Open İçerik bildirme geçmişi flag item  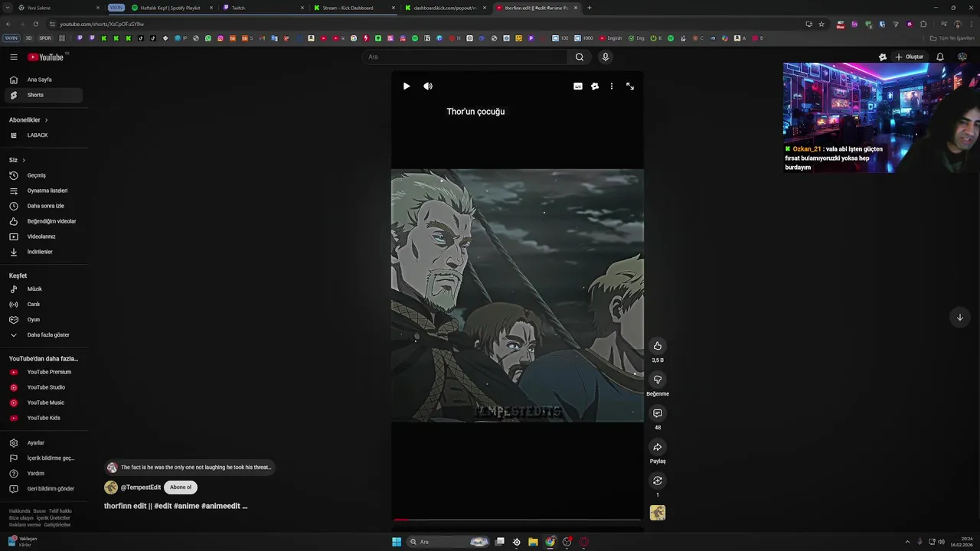pos(44,458)
